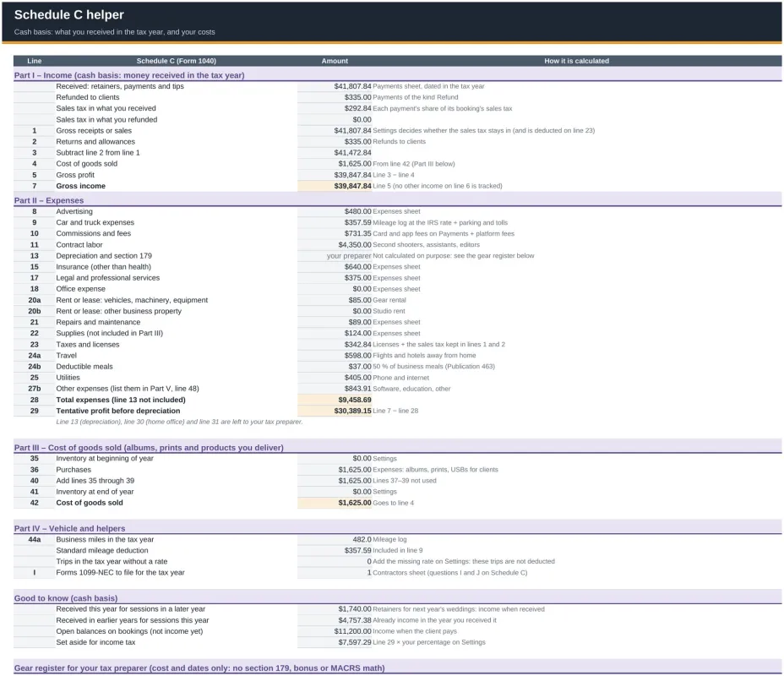The image size is (784, 676).
Task: Select the 'Cash basis: what you received' subtitle
Action: coord(115,32)
